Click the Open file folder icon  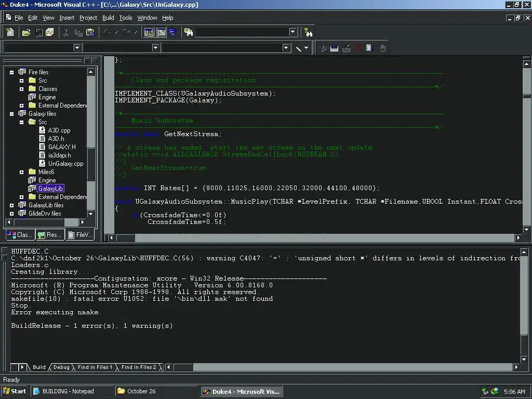[x=26, y=32]
